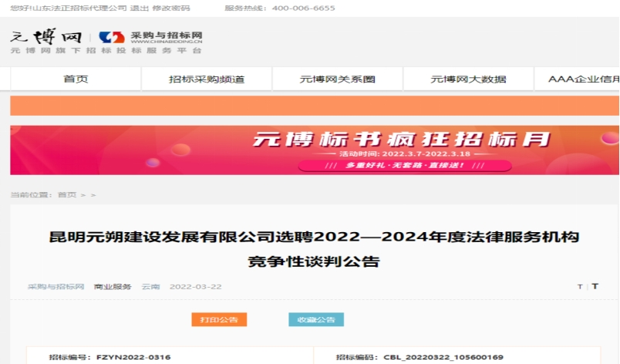620x364 pixels.
Task: Open the 元博标书疯狂招标月 promotional banner
Action: click(x=315, y=150)
